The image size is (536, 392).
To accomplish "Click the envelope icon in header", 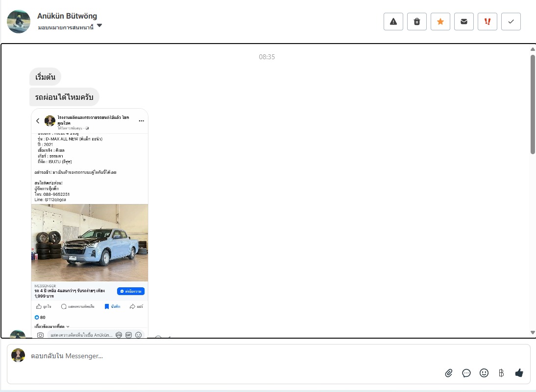I will (463, 22).
